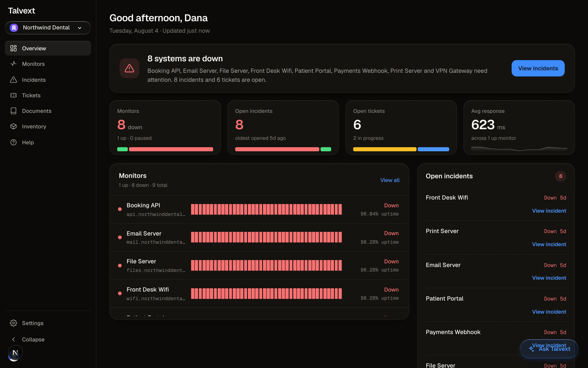Click the Monitors pulse icon
The image size is (588, 368).
coord(13,64)
